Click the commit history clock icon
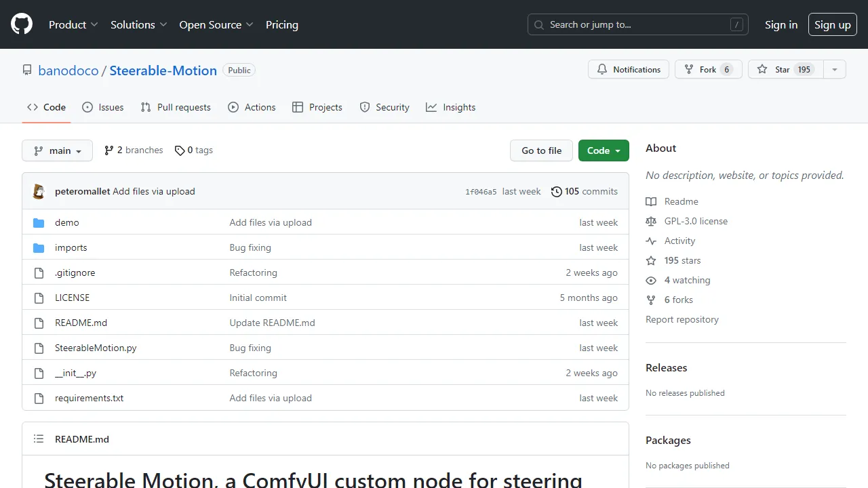The image size is (868, 488). 557,192
